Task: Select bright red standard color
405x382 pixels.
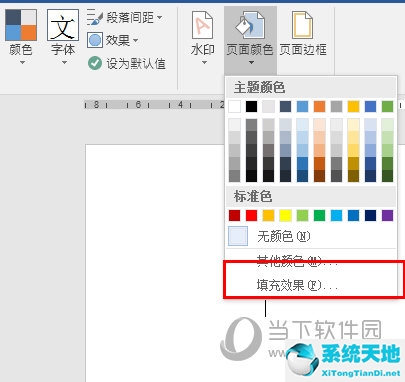Action: [x=252, y=215]
